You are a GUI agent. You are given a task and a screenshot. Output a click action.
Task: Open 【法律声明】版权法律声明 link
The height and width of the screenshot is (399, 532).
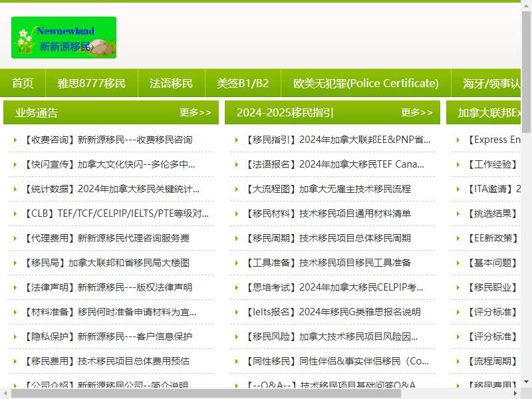108,287
